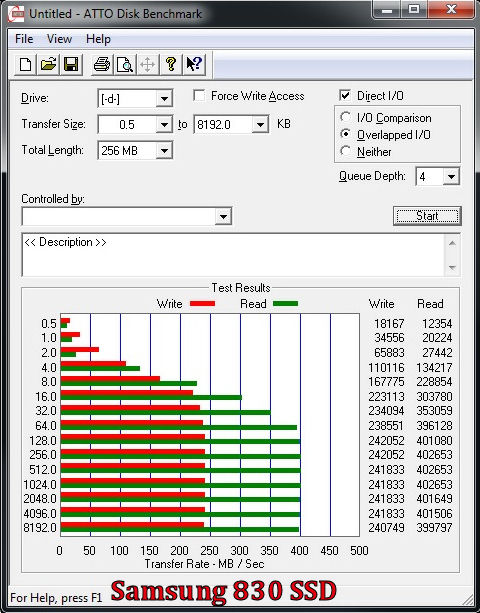
Task: Click the green read bar for 8192.0
Action: click(x=180, y=530)
